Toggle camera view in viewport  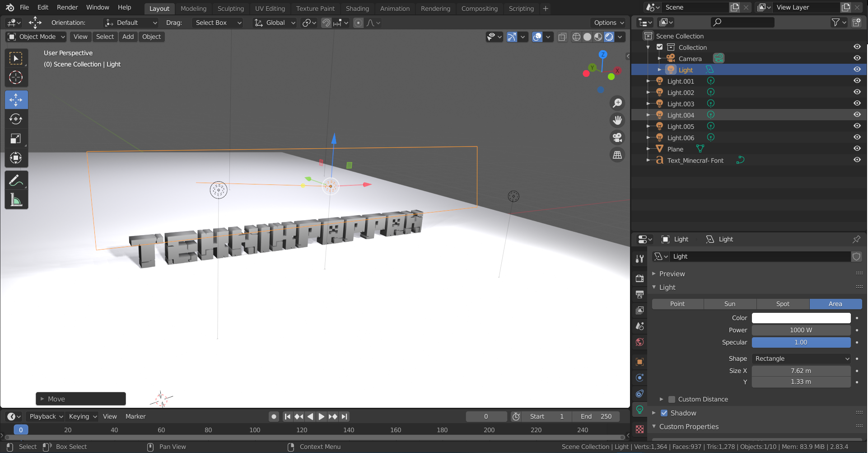click(617, 137)
